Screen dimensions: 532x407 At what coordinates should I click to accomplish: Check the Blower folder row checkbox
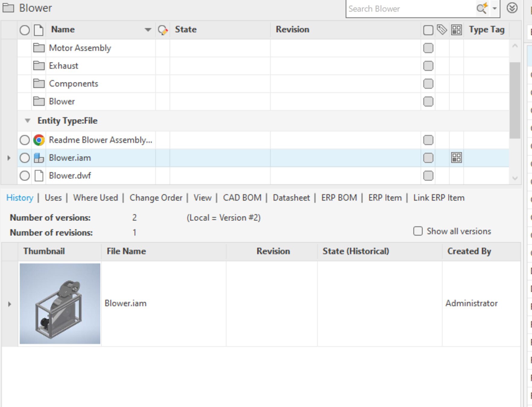tap(428, 101)
